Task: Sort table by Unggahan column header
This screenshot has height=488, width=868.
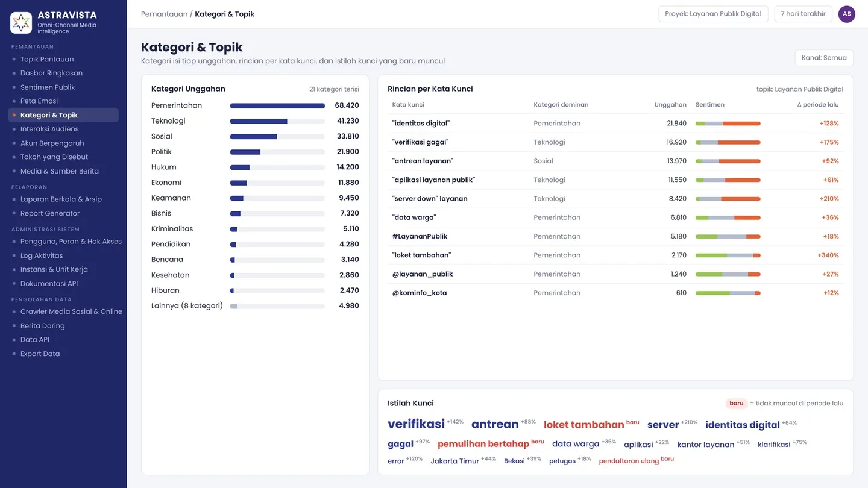Action: 670,105
